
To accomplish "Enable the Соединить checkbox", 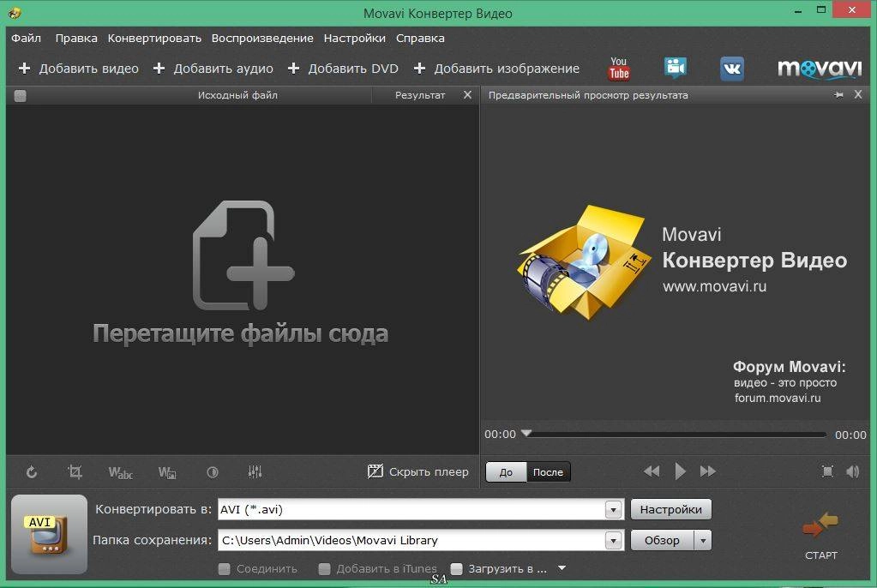I will click(225, 569).
